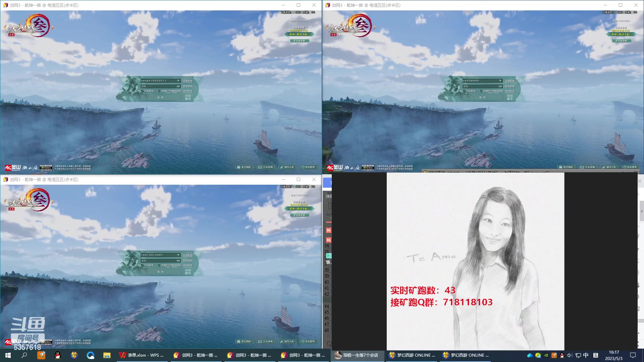The width and height of the screenshot is (644, 362).
Task: Expand account dropdown showing yk038969
Action: click(x=500, y=80)
